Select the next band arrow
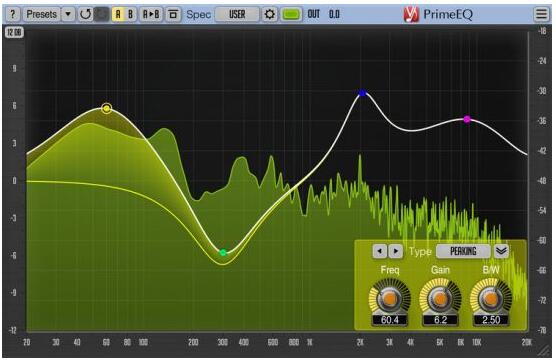This screenshot has width=556, height=363. tap(395, 251)
